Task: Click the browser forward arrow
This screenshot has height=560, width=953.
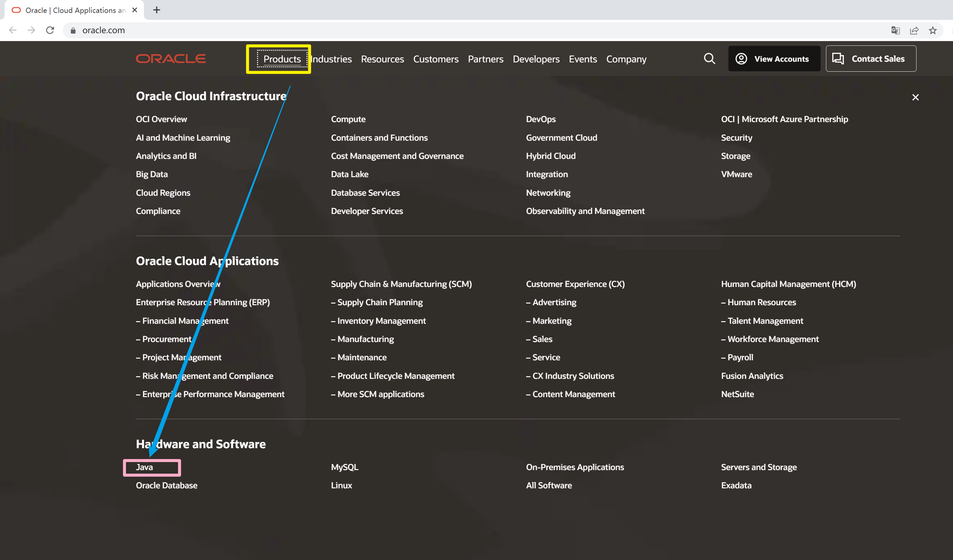Action: 32,30
